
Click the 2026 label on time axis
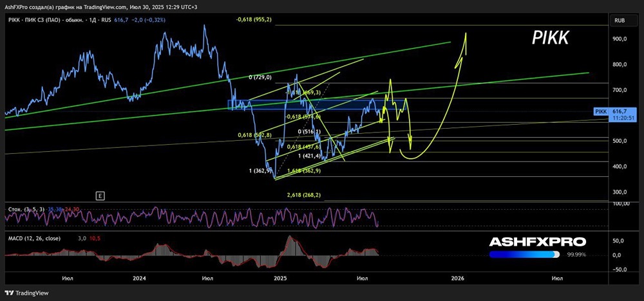click(457, 278)
